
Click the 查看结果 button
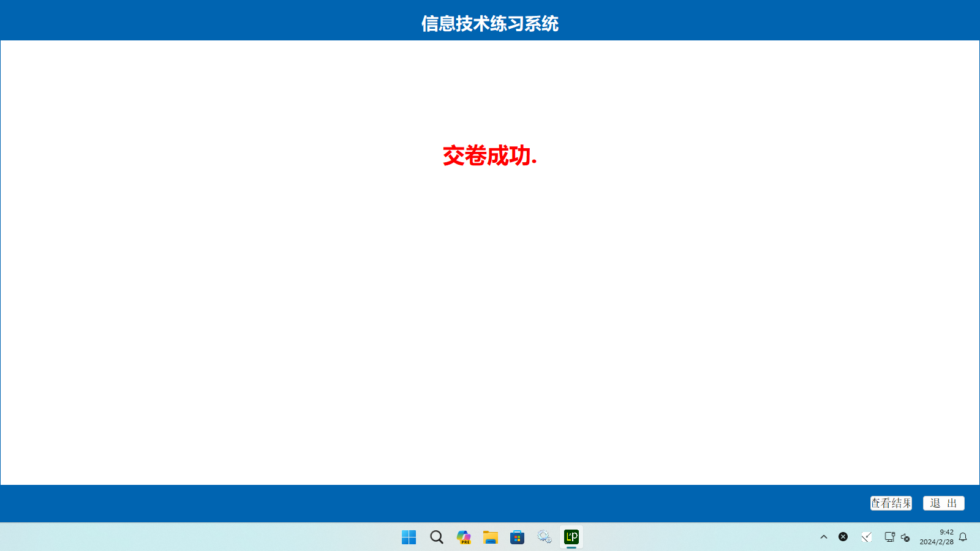891,503
